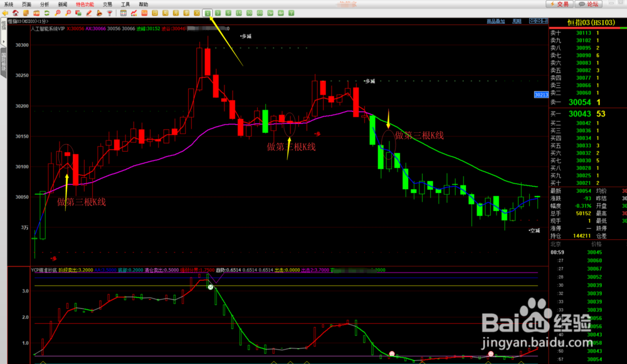Select the 卖五 30082 ask row

pyautogui.click(x=588, y=71)
